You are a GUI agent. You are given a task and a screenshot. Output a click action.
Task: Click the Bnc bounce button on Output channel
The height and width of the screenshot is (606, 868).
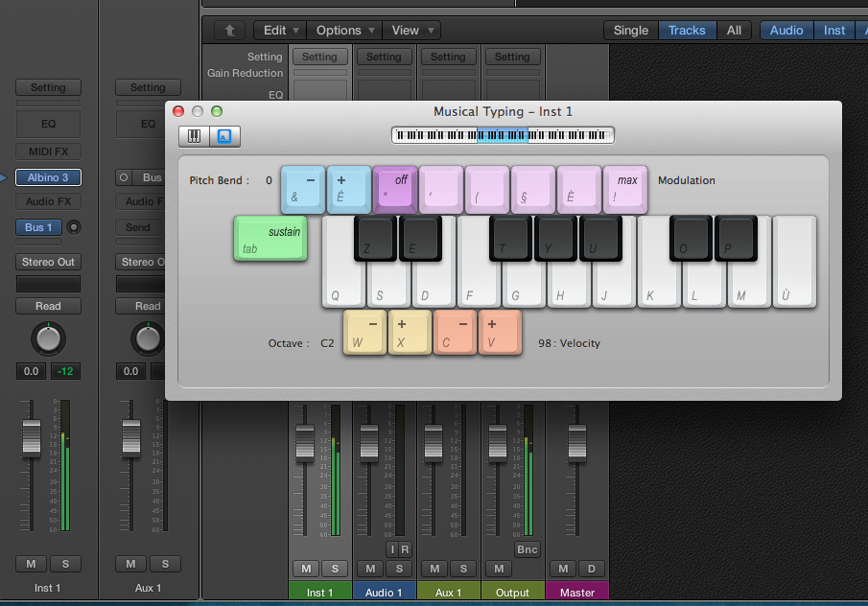[527, 549]
